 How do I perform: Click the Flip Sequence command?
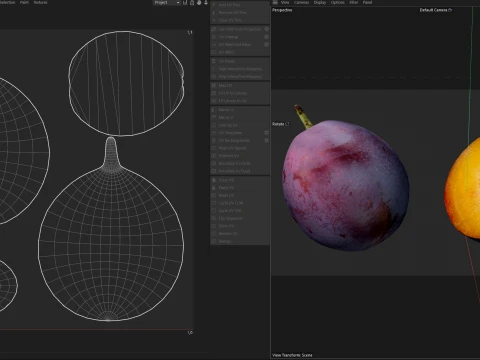(240, 219)
